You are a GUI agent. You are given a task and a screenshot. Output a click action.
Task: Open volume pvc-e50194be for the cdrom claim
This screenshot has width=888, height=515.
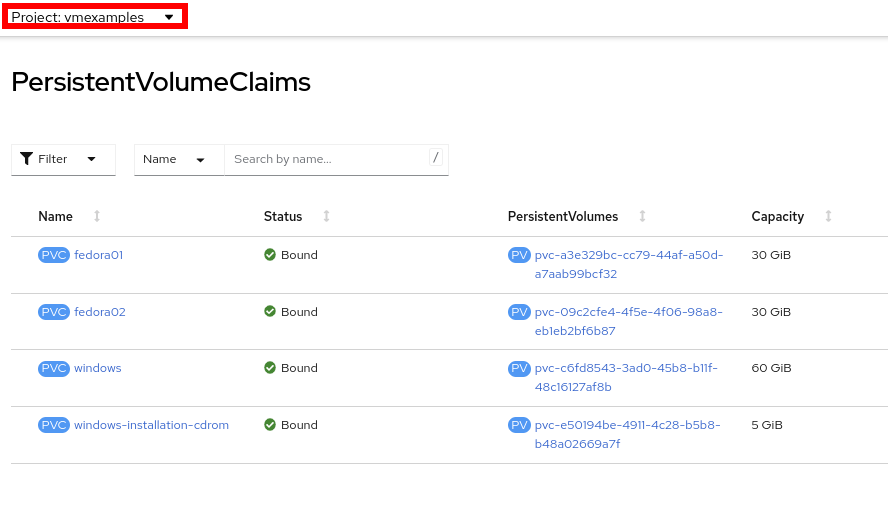click(x=627, y=425)
